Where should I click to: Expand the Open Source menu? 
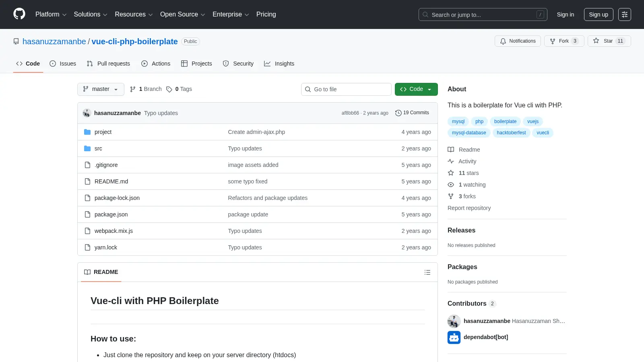point(182,14)
